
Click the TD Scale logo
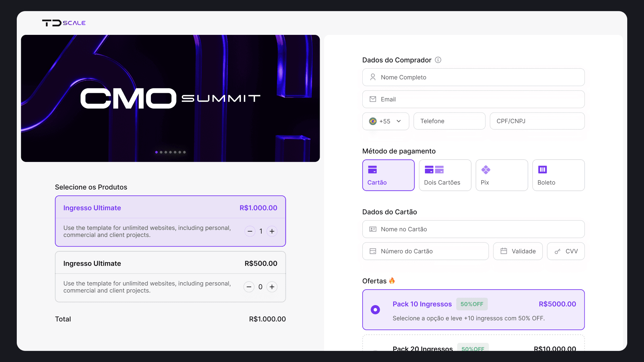(x=64, y=23)
